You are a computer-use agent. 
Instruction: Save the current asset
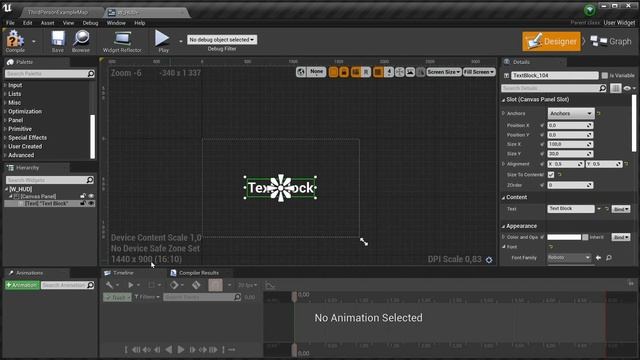58,41
